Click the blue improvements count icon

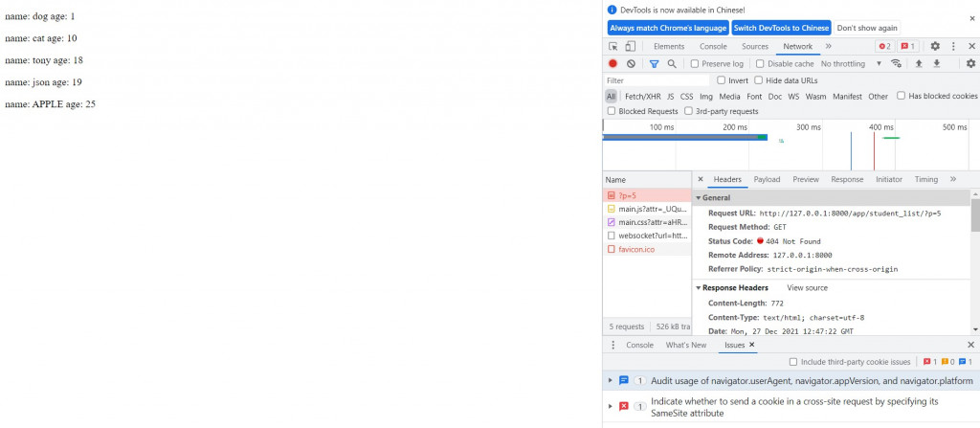965,362
